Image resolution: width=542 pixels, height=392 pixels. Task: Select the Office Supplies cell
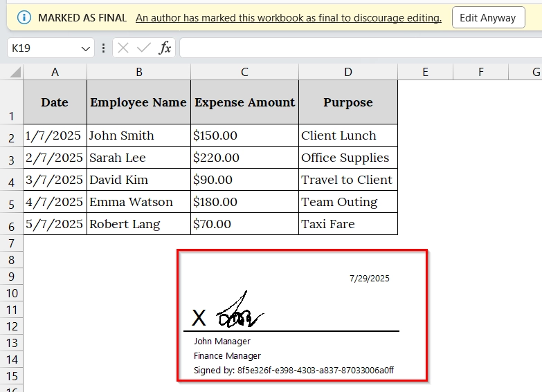[348, 158]
